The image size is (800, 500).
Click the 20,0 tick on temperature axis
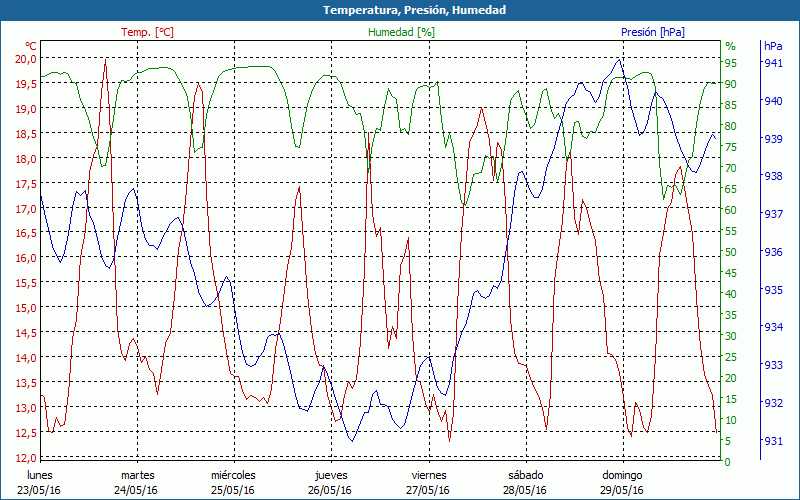(25, 59)
